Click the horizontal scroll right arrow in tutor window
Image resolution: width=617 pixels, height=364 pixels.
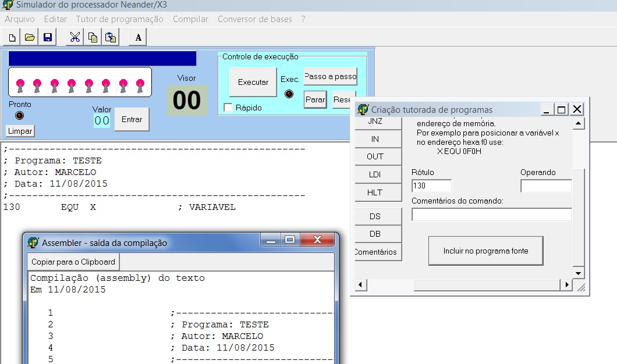pyautogui.click(x=566, y=284)
